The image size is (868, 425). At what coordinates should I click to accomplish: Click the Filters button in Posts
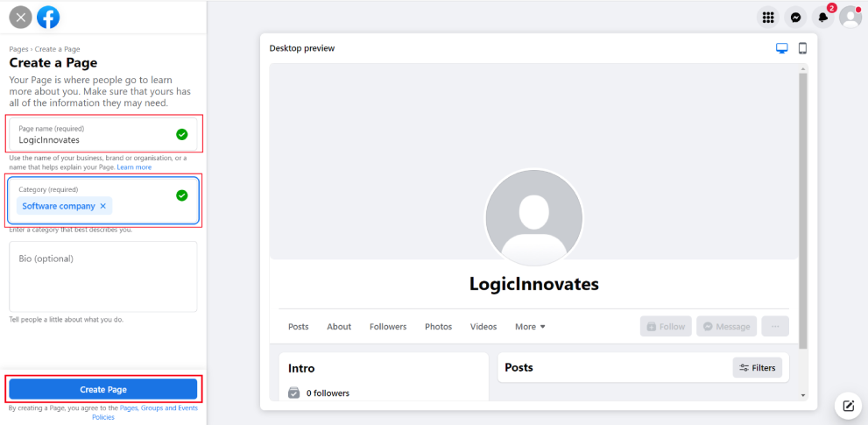(758, 367)
